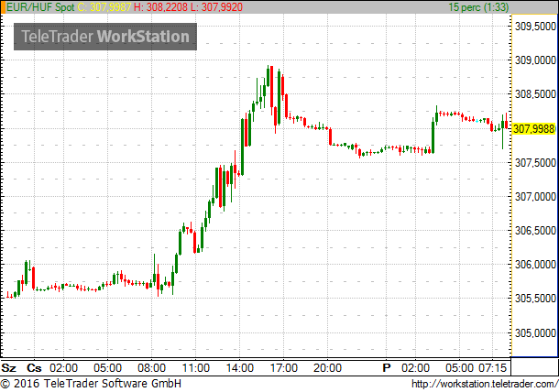Click the 306,5000 price axis label
The height and width of the screenshot is (392, 559).
click(535, 231)
